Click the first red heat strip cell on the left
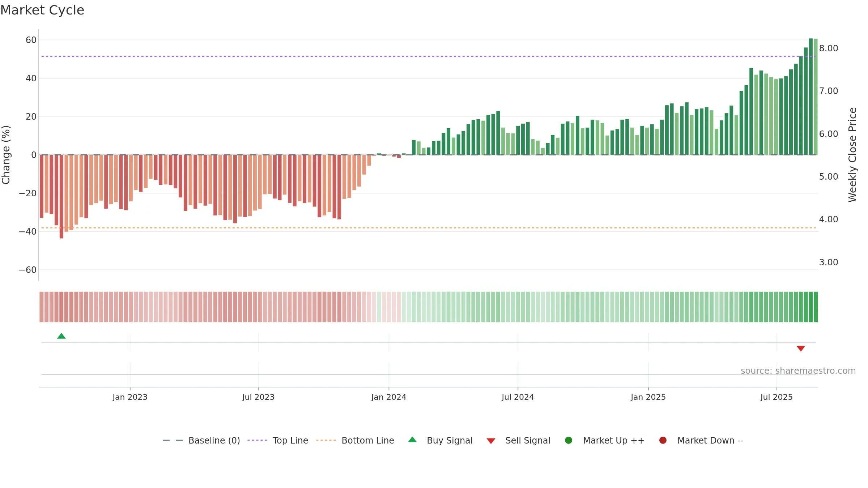Image resolution: width=868 pixels, height=488 pixels. pyautogui.click(x=42, y=307)
